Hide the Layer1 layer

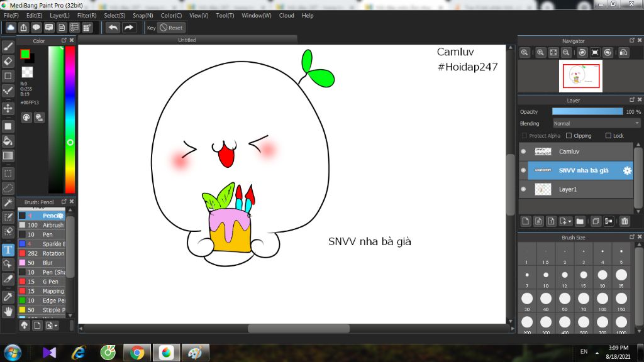click(x=523, y=189)
